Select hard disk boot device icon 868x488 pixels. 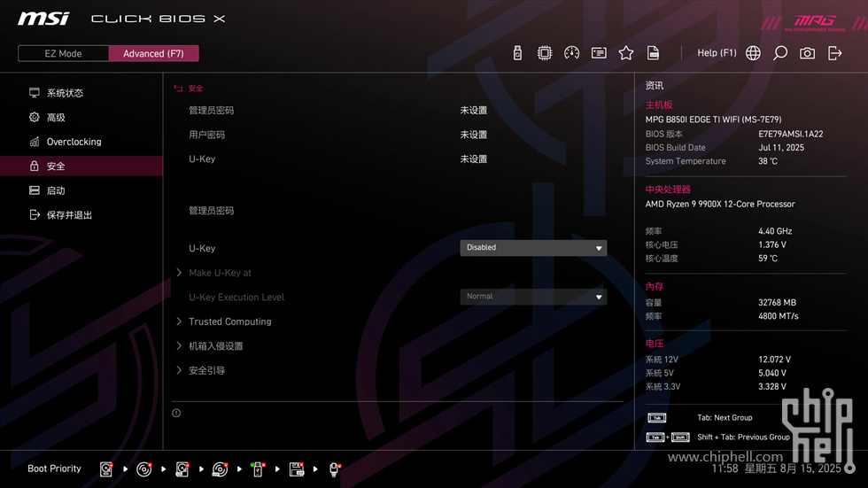click(x=106, y=469)
